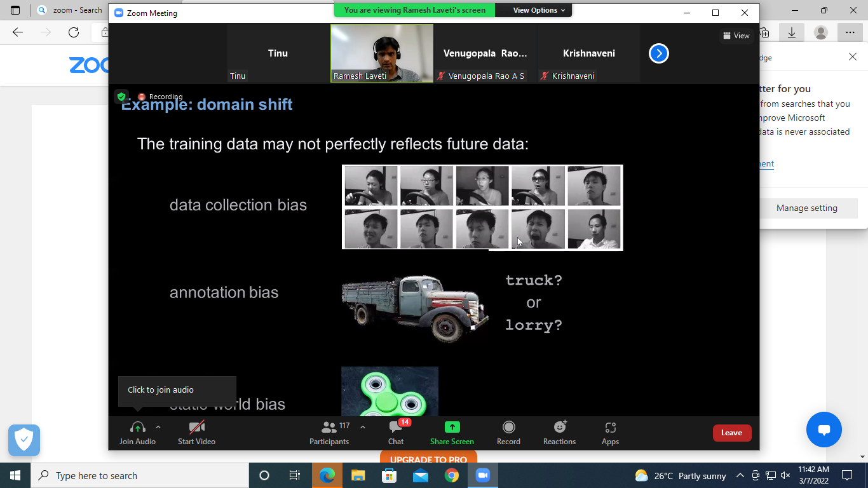The height and width of the screenshot is (488, 868).
Task: Click the green Share Screen button
Action: pos(452,433)
